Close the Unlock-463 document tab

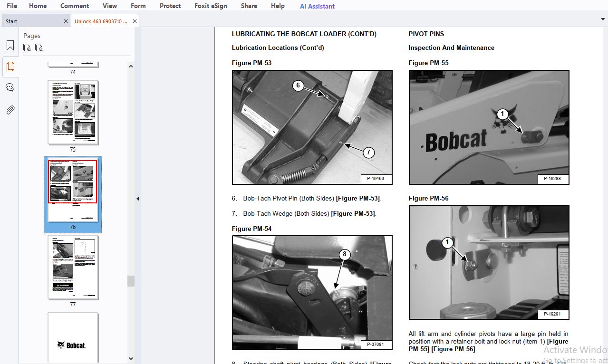coord(135,21)
